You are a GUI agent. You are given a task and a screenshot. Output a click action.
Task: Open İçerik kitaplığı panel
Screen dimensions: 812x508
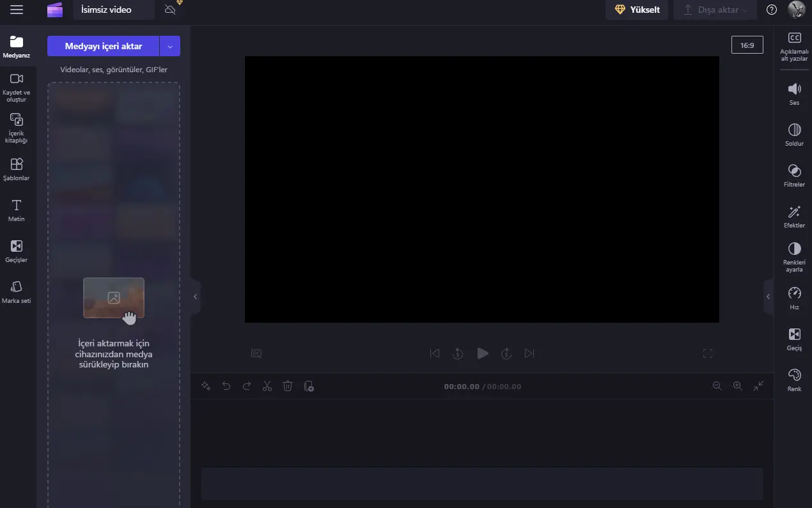click(17, 128)
